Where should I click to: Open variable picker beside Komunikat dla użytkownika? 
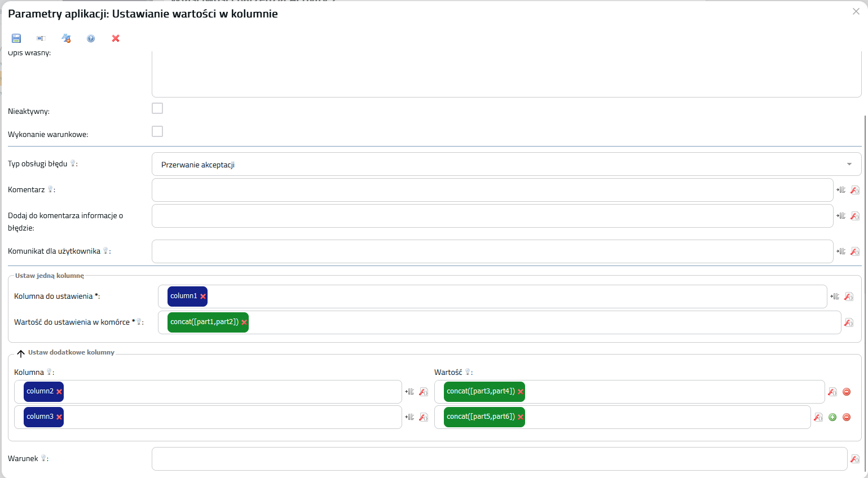841,251
